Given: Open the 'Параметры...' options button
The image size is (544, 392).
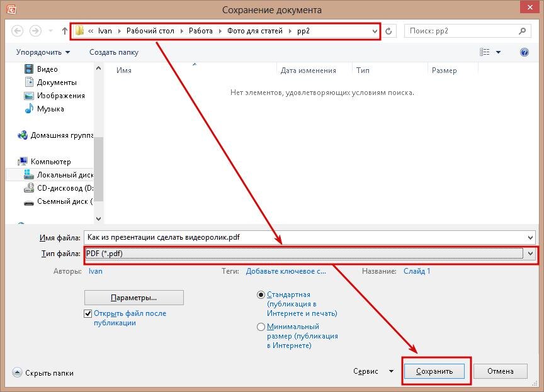Looking at the screenshot, I should point(134,298).
